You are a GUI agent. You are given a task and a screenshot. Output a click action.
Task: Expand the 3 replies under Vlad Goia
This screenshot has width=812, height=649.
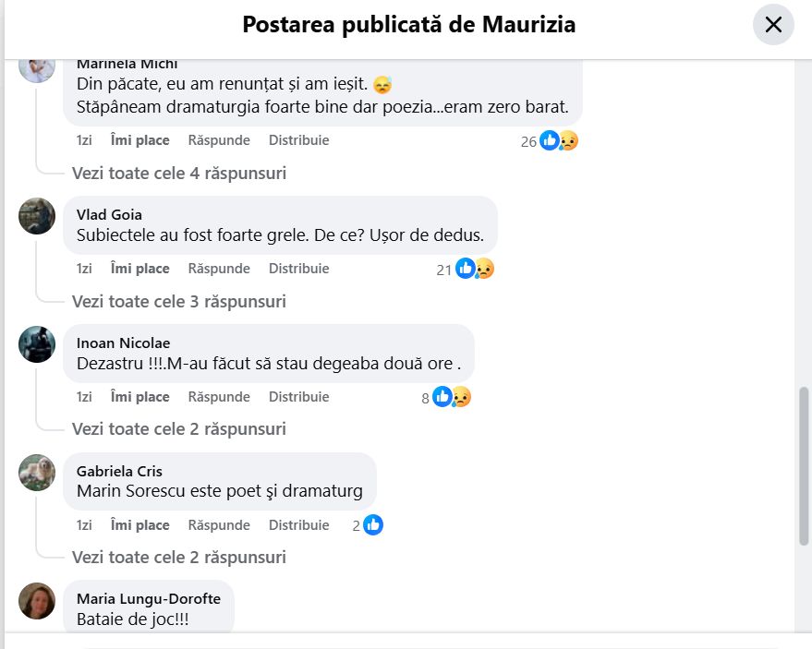click(178, 302)
